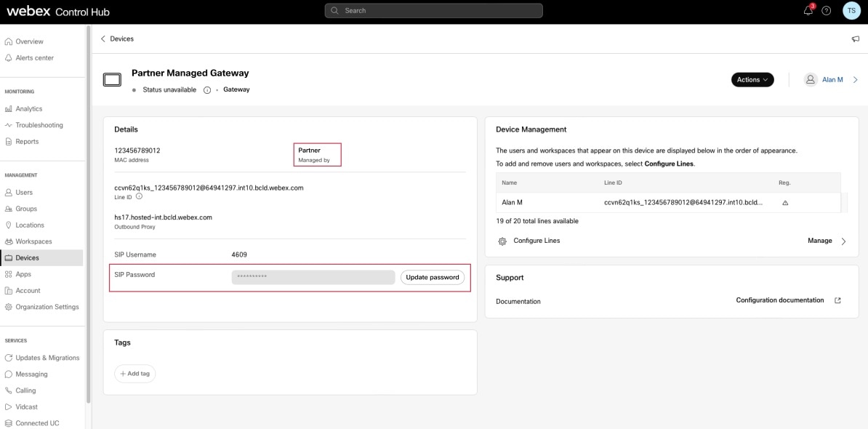Open the Calling service section
Screen dimensions: 868x429
tap(27, 390)
